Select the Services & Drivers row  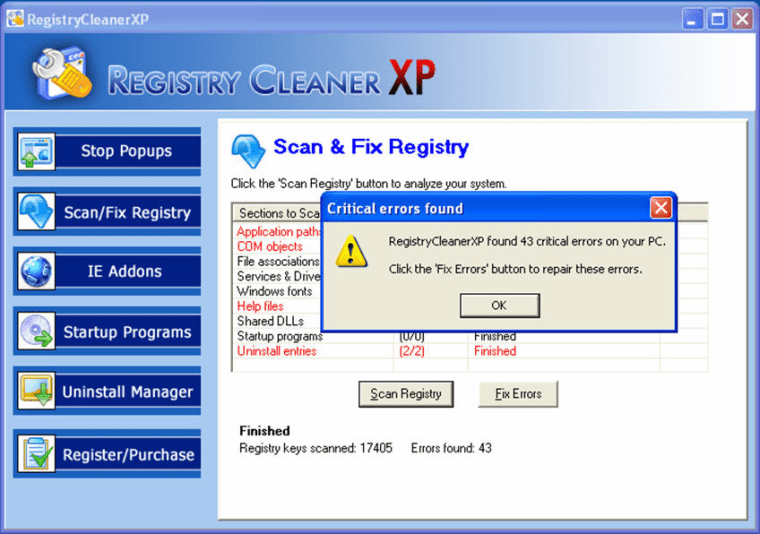click(278, 277)
